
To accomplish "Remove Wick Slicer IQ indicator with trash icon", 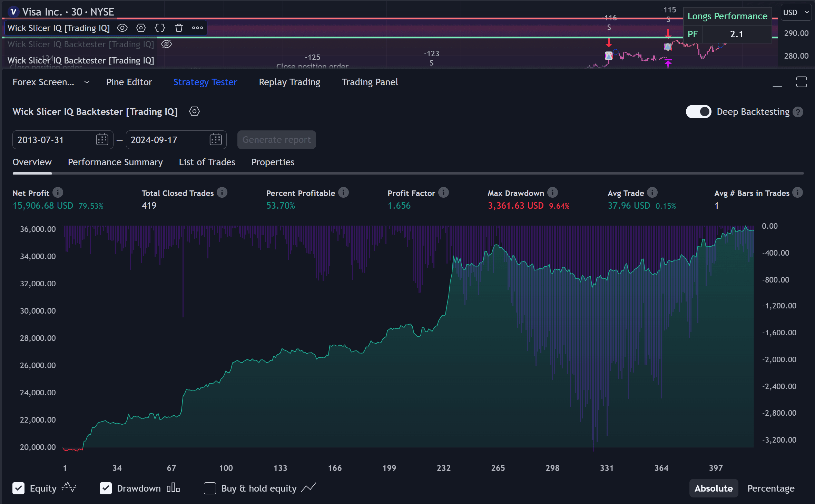I will pos(179,28).
